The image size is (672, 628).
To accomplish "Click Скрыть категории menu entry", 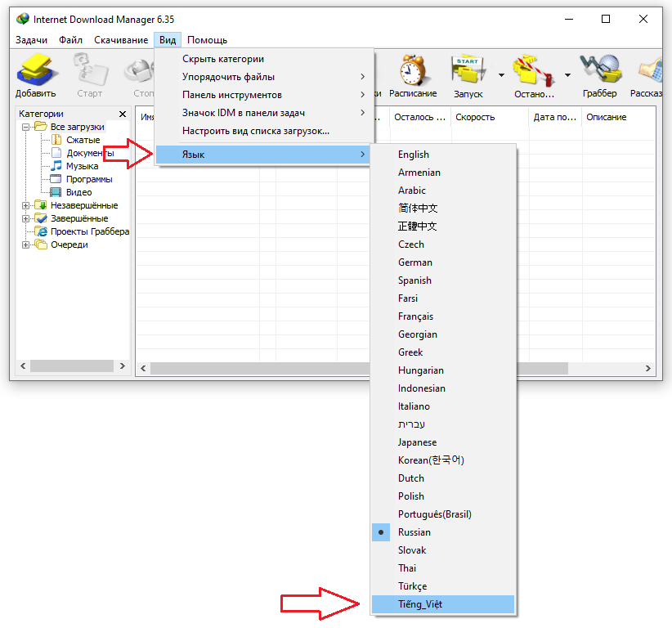I will coord(222,59).
